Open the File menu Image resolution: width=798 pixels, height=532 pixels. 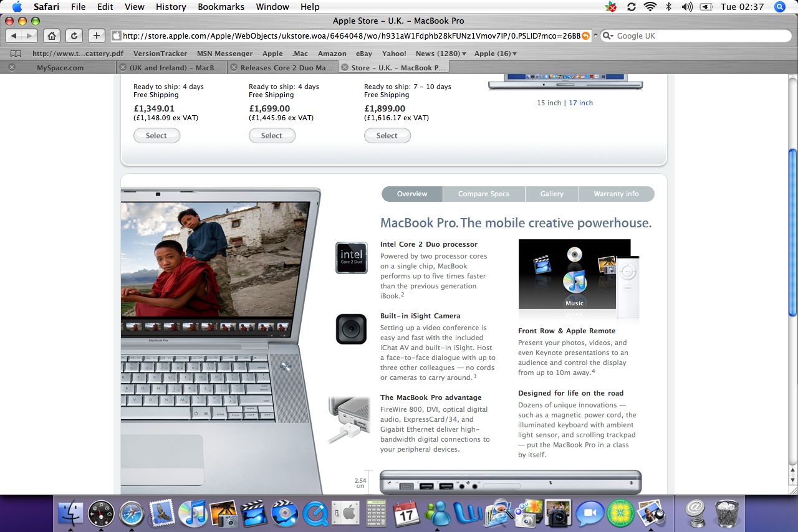[x=79, y=7]
